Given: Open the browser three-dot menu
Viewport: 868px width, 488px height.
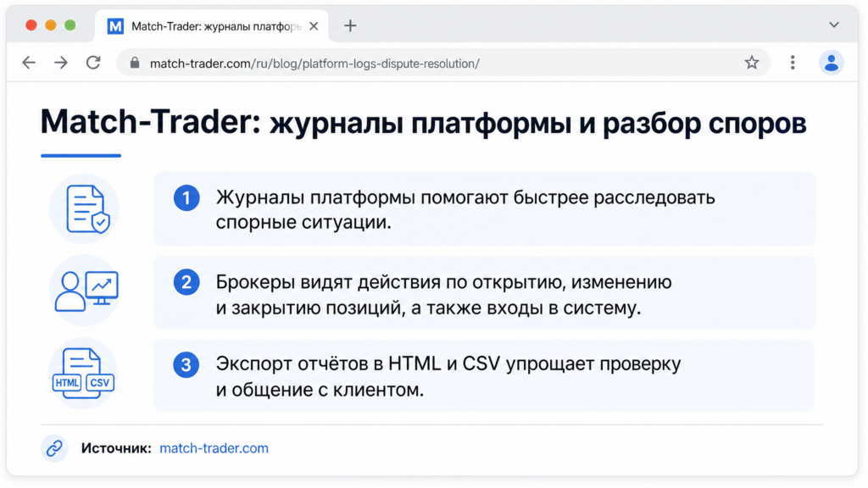Looking at the screenshot, I should pyautogui.click(x=793, y=63).
